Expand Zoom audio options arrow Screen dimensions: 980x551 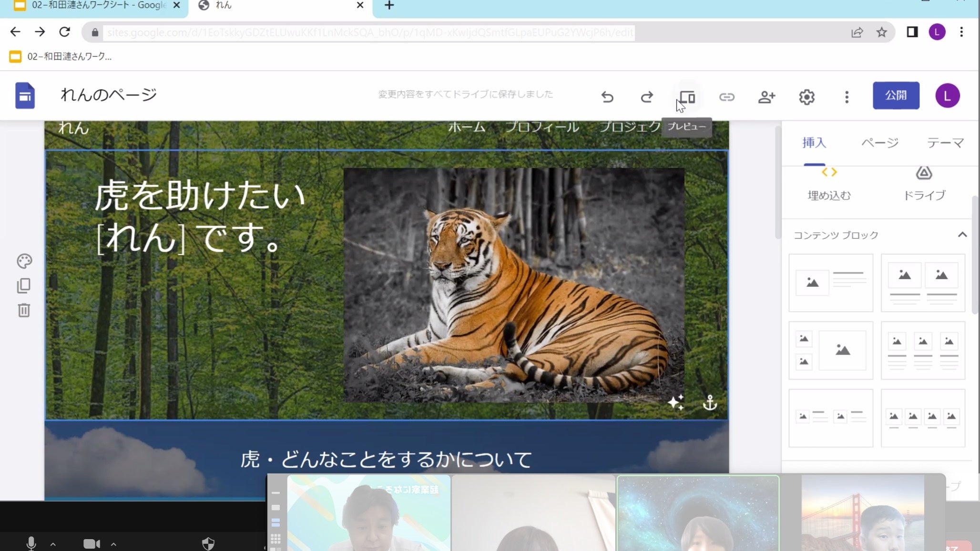click(53, 544)
